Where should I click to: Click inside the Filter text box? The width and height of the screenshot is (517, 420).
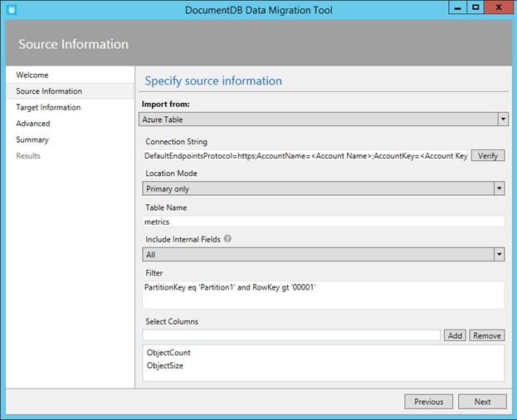pos(324,294)
